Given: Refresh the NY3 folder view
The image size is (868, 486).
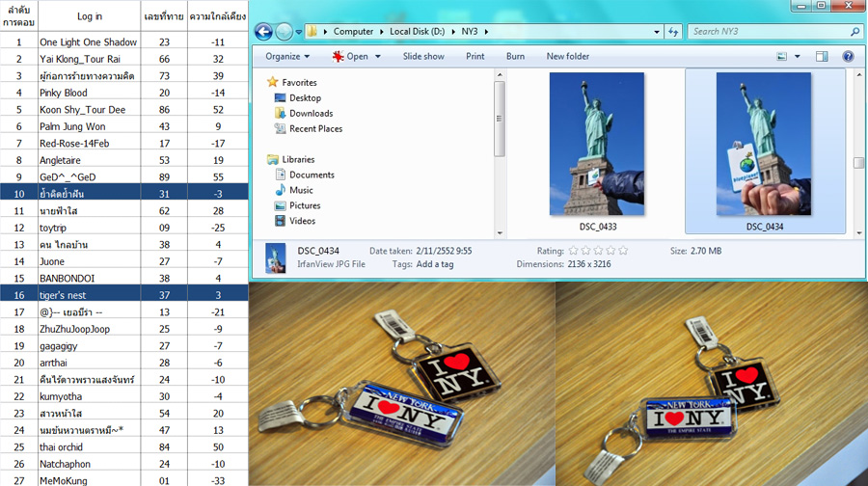Looking at the screenshot, I should [x=673, y=32].
